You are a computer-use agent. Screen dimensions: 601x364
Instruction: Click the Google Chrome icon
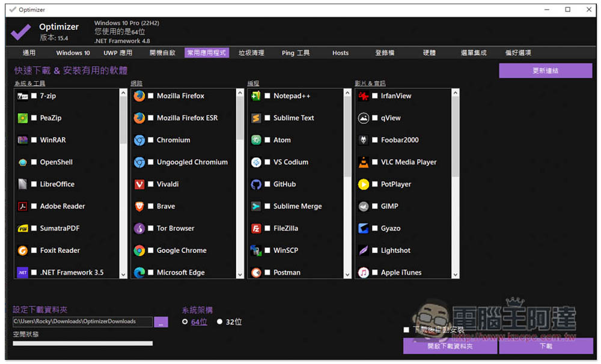(139, 250)
